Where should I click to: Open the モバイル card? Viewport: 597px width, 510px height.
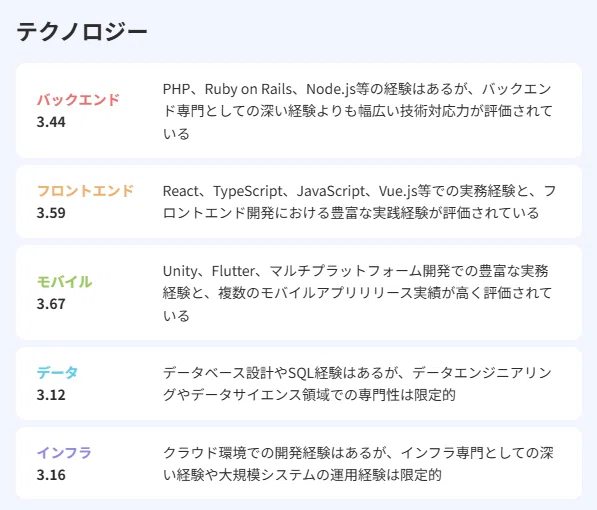(299, 293)
